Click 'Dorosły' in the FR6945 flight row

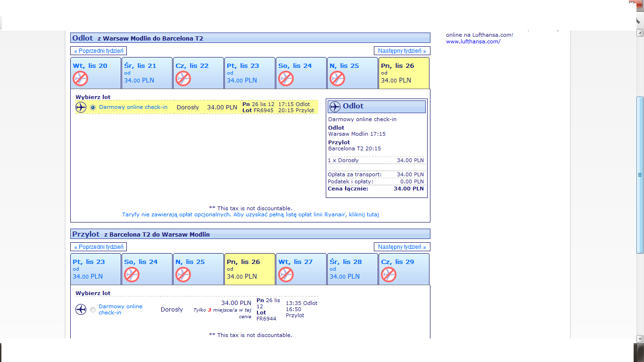click(x=188, y=107)
